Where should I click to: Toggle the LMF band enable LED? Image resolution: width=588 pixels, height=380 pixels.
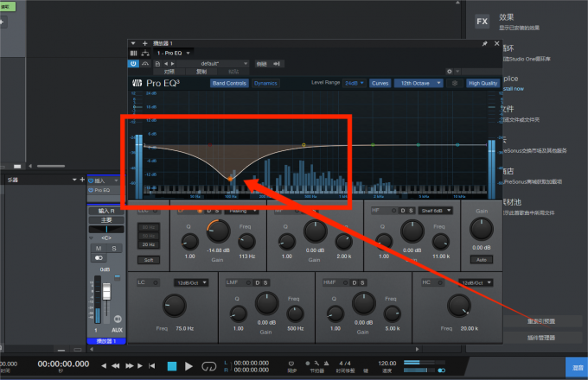(248, 282)
